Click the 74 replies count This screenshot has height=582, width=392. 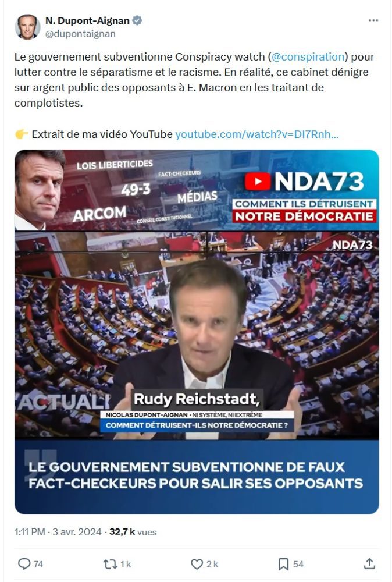pos(38,564)
